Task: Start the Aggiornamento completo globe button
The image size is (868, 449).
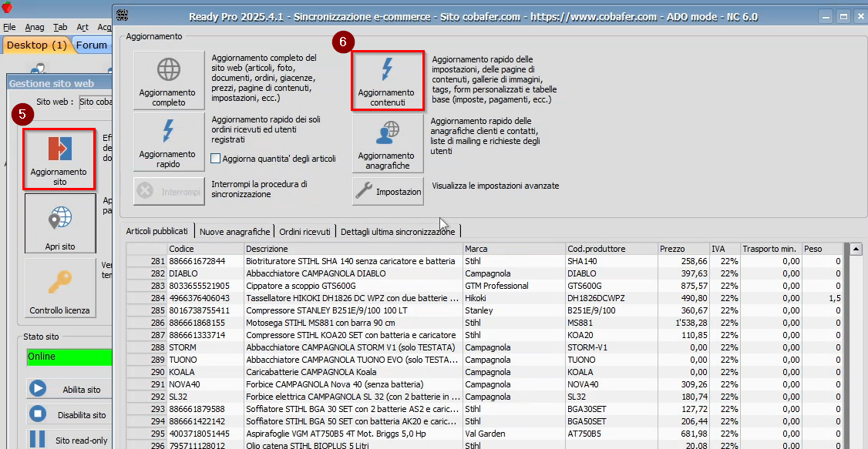Action: 168,81
